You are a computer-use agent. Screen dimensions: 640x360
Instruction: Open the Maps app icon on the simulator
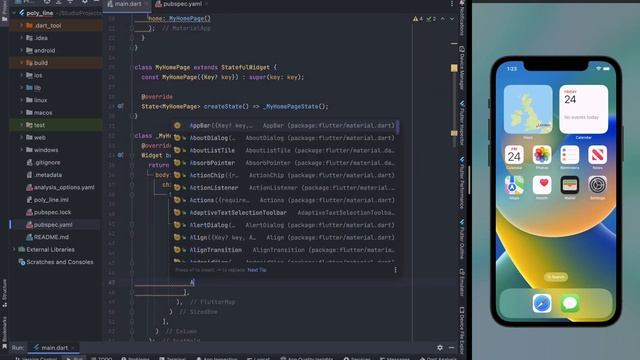(514, 185)
